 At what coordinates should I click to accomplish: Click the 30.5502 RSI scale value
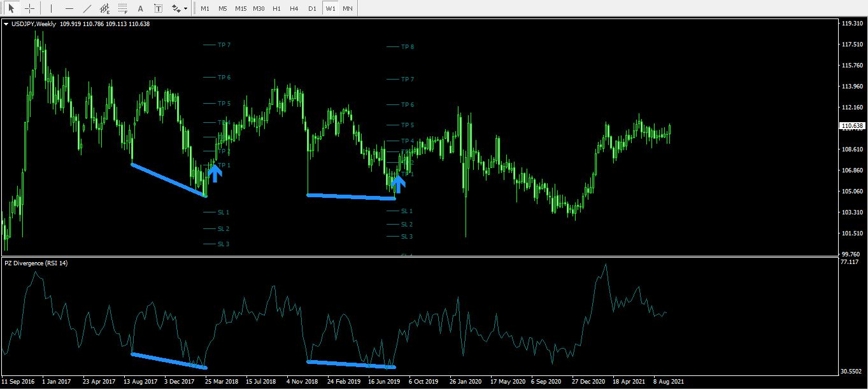click(851, 372)
